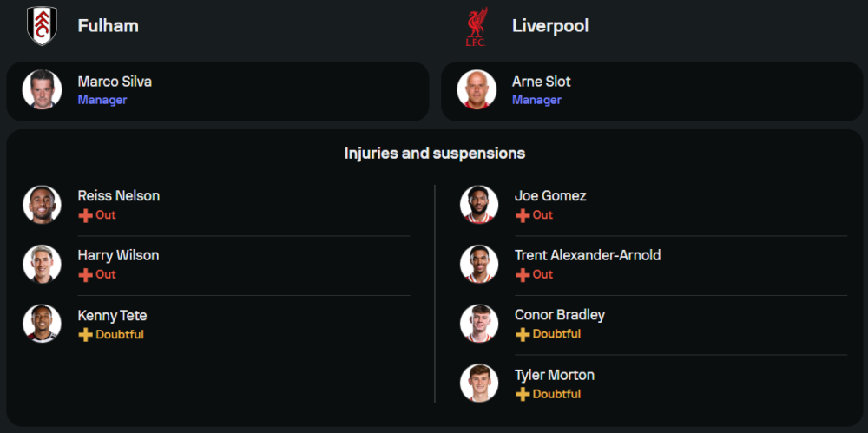The width and height of the screenshot is (868, 433).
Task: Click Kenny Tete's player avatar
Action: 42,324
